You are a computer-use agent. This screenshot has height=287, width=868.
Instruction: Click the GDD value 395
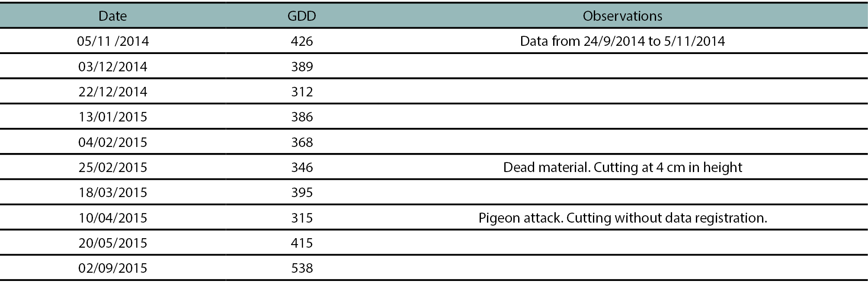[301, 192]
